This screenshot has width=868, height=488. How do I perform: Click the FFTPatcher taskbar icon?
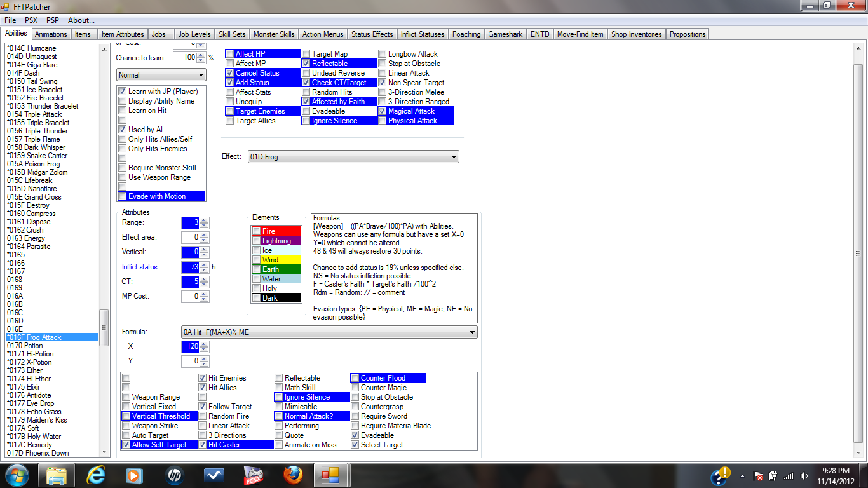(x=331, y=475)
